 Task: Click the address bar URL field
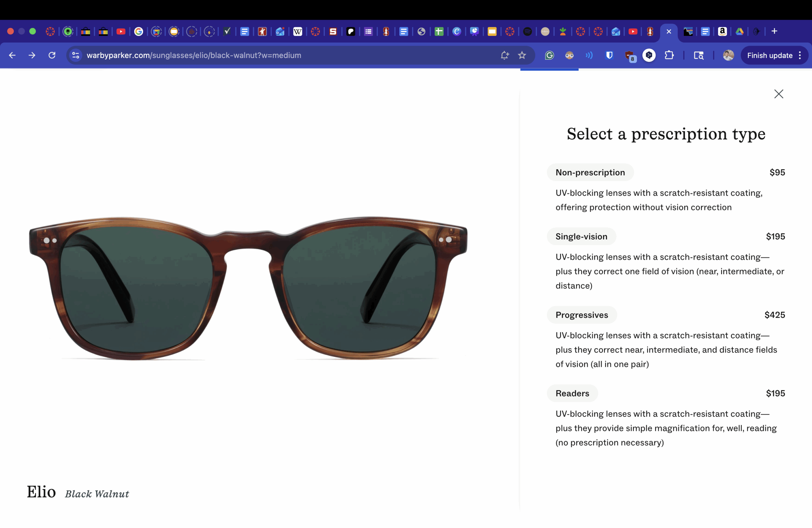290,55
